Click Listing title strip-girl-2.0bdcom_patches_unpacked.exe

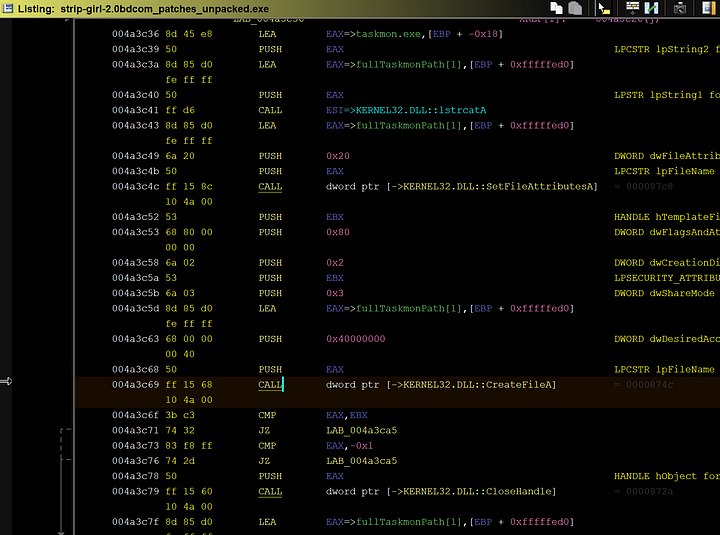point(164,9)
